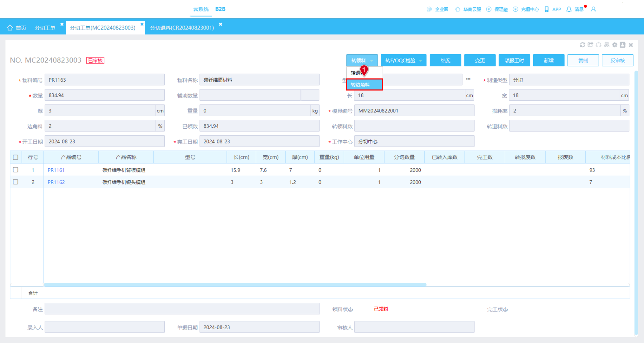This screenshot has height=343, width=644.
Task: Switch to 云系统 top tab
Action: point(201,9)
